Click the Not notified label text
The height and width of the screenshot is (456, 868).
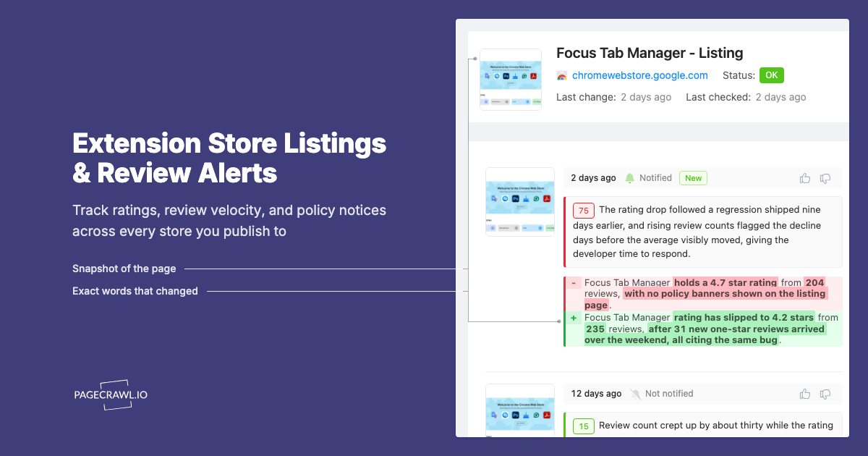[x=669, y=394]
